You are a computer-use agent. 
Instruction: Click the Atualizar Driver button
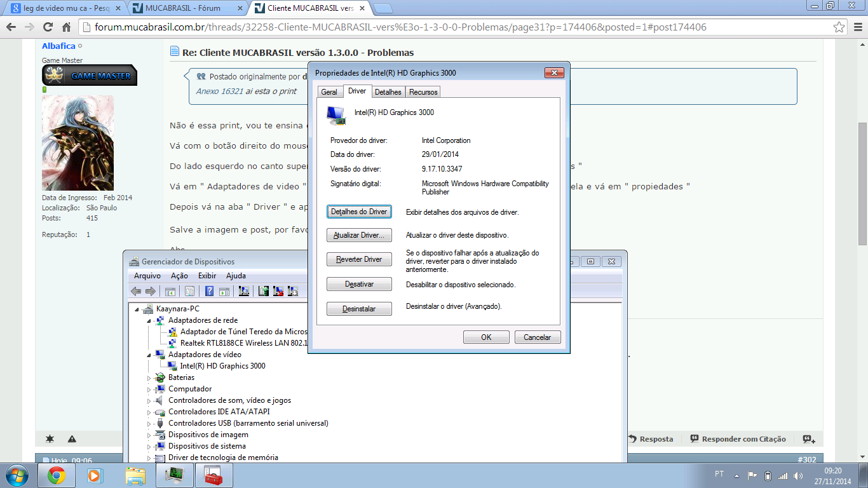(x=359, y=235)
